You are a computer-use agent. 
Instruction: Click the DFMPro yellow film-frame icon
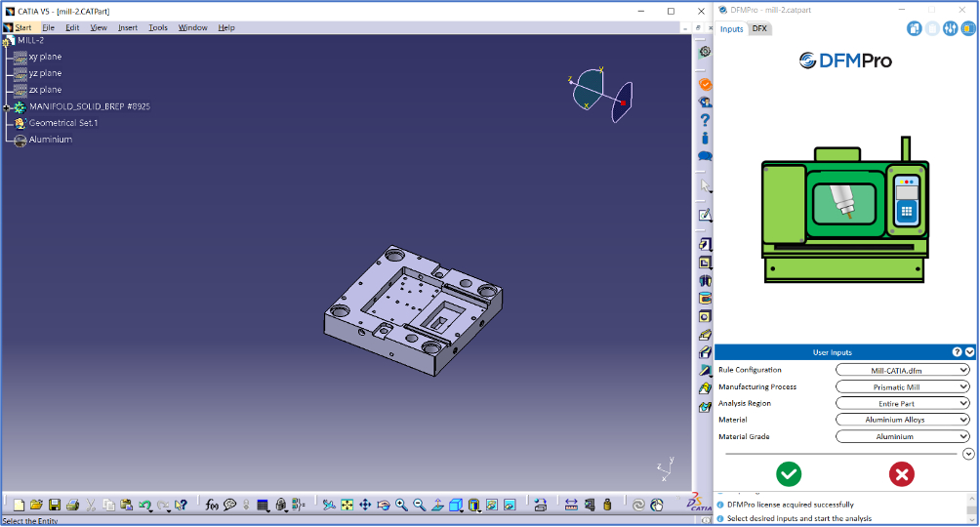click(x=968, y=28)
